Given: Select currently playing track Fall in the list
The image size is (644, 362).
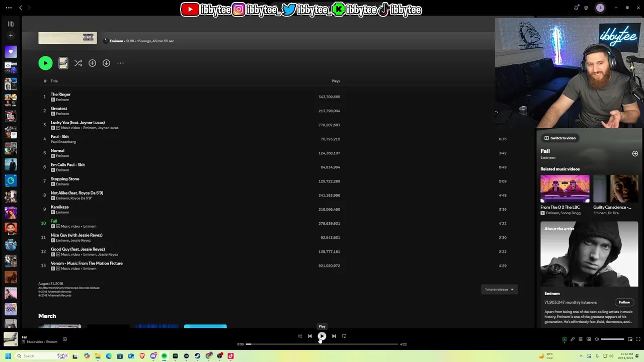Looking at the screenshot, I should pyautogui.click(x=54, y=221).
